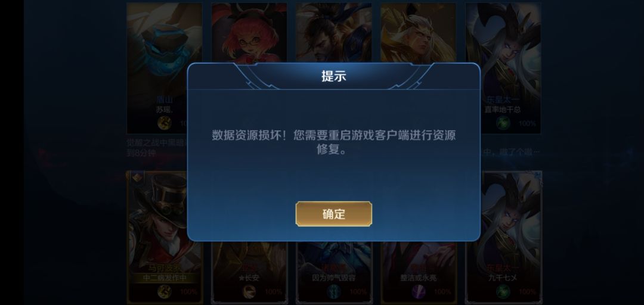Select the green spell icon under 九千七乂
644x305 pixels.
(x=503, y=291)
